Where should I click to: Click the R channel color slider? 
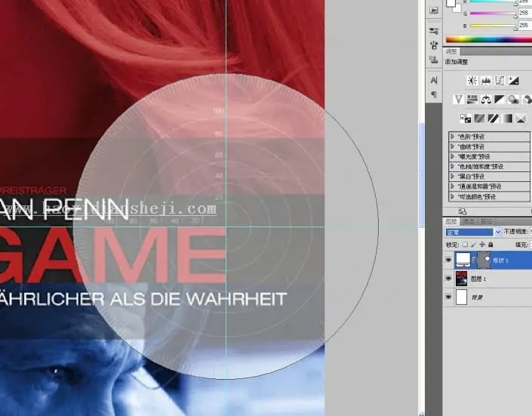coord(493,2)
